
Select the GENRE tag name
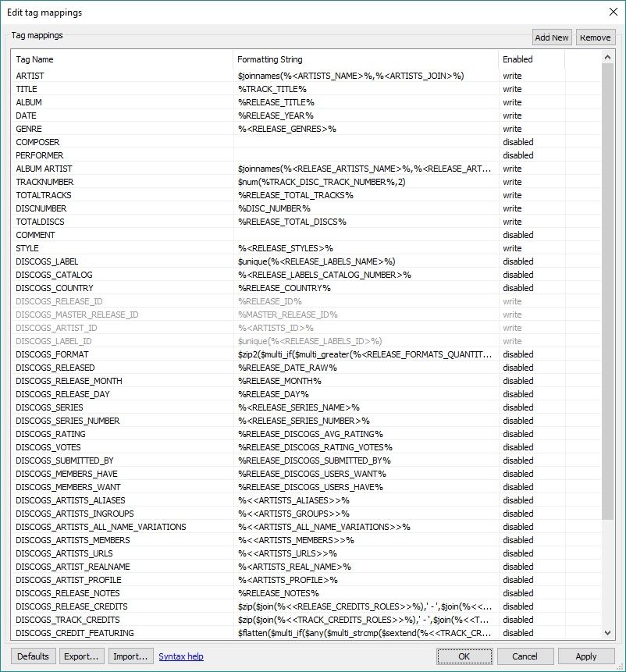point(29,129)
